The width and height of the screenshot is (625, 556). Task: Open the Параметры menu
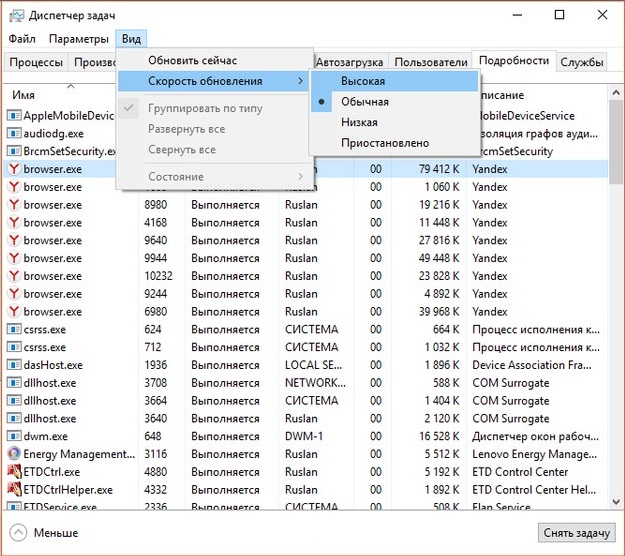[78, 38]
